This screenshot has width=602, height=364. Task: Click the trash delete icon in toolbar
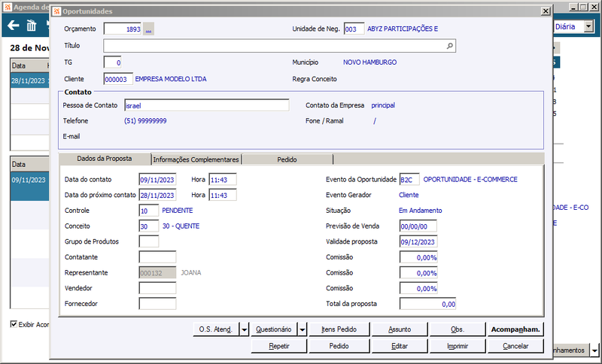(31, 26)
